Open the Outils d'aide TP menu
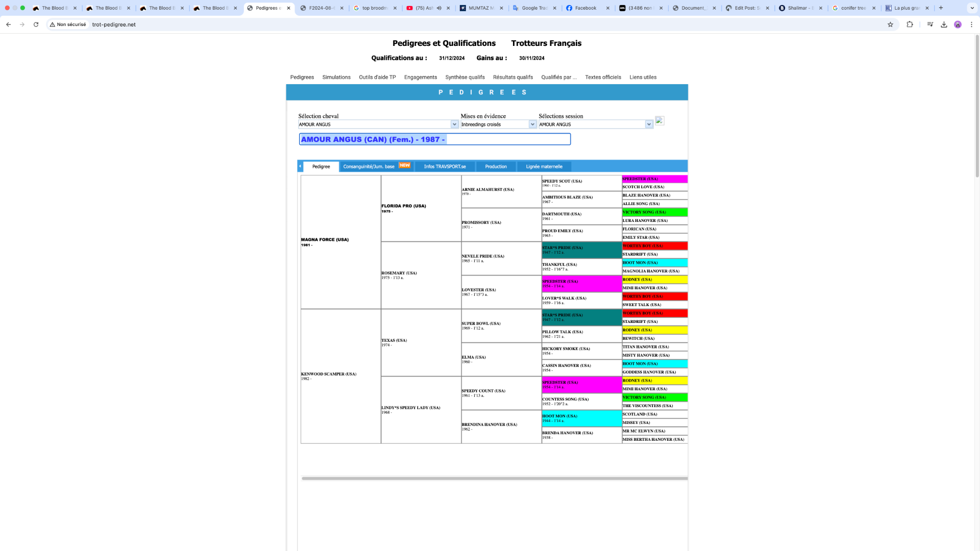The image size is (980, 551). 377,78
